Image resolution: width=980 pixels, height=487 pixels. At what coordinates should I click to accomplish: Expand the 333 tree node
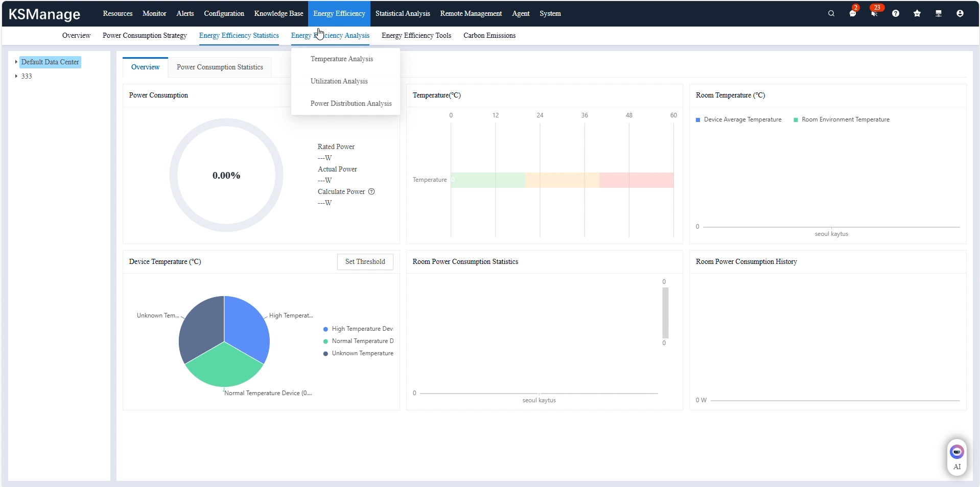(16, 76)
